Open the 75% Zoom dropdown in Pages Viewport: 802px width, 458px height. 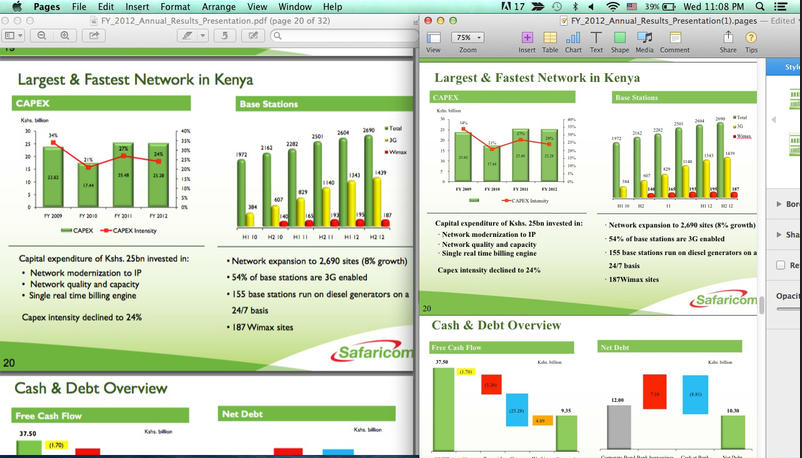tap(467, 37)
